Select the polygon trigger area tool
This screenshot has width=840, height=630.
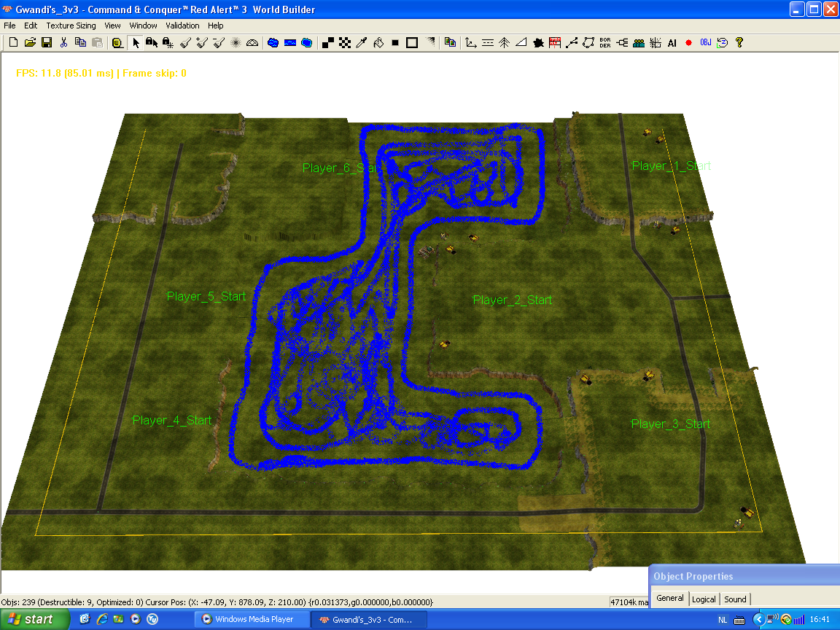(x=588, y=43)
